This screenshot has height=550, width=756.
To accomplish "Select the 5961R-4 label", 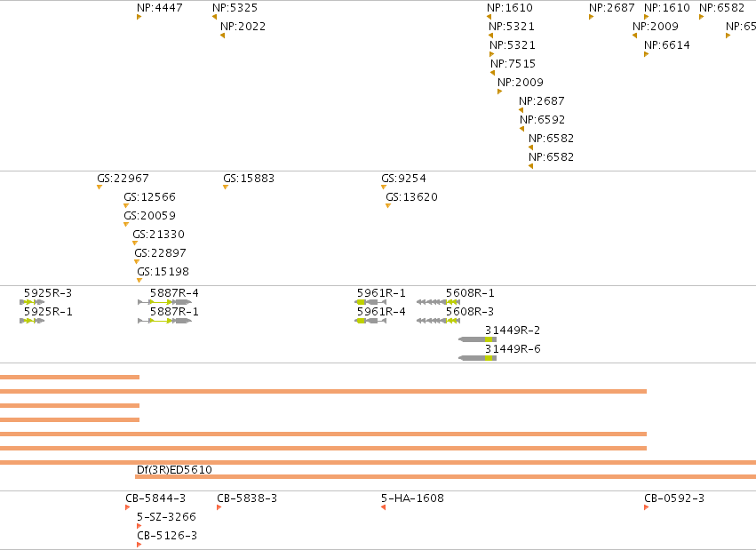I will click(x=381, y=312).
